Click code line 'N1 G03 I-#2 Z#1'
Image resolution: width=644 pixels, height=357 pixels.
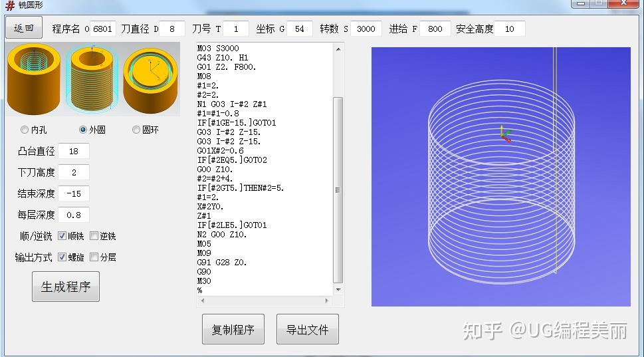pyautogui.click(x=232, y=104)
